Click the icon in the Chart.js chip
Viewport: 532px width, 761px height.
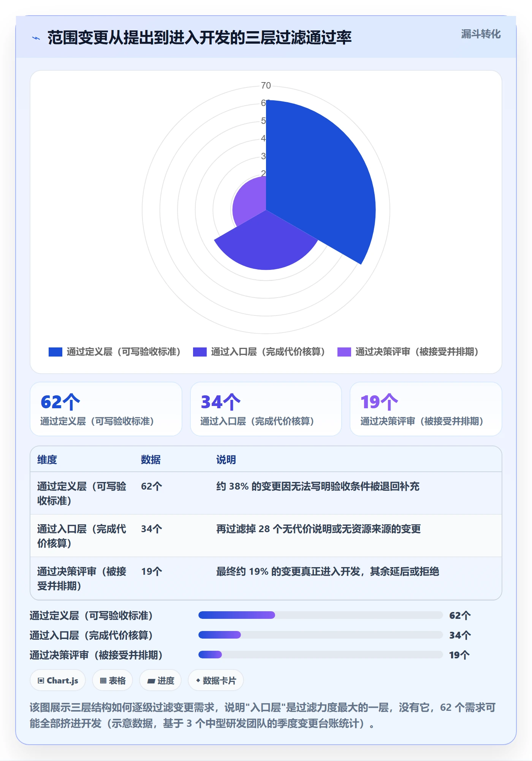[x=41, y=681]
